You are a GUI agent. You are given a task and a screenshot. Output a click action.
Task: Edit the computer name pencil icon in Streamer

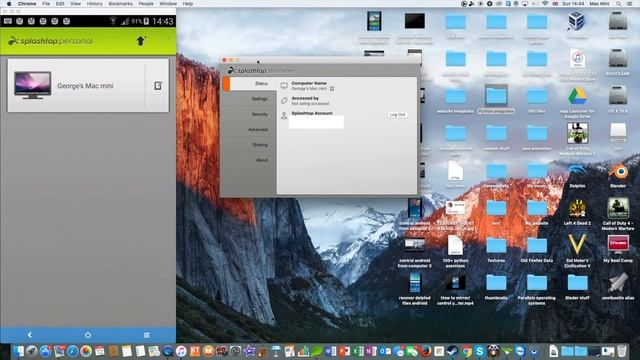tap(332, 89)
